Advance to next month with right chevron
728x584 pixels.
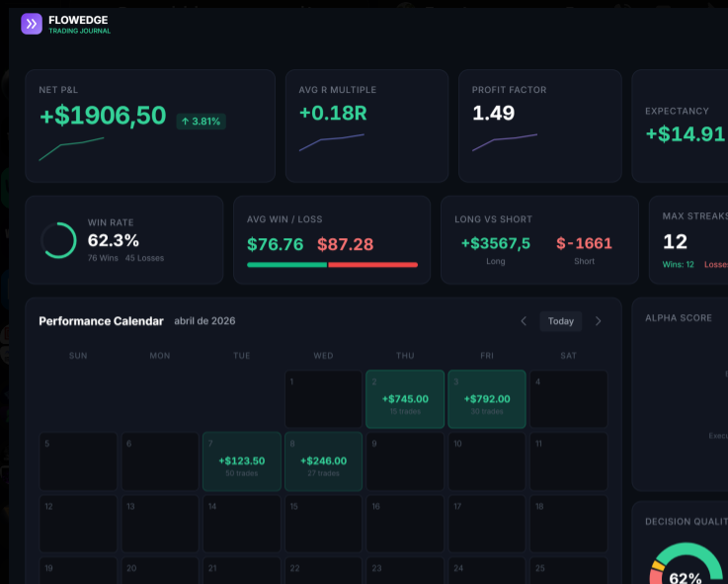(598, 321)
